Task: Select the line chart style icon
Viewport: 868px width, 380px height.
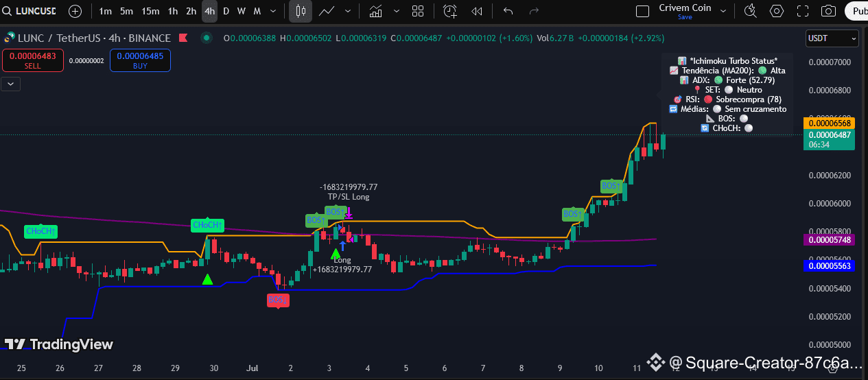Action: [x=327, y=11]
